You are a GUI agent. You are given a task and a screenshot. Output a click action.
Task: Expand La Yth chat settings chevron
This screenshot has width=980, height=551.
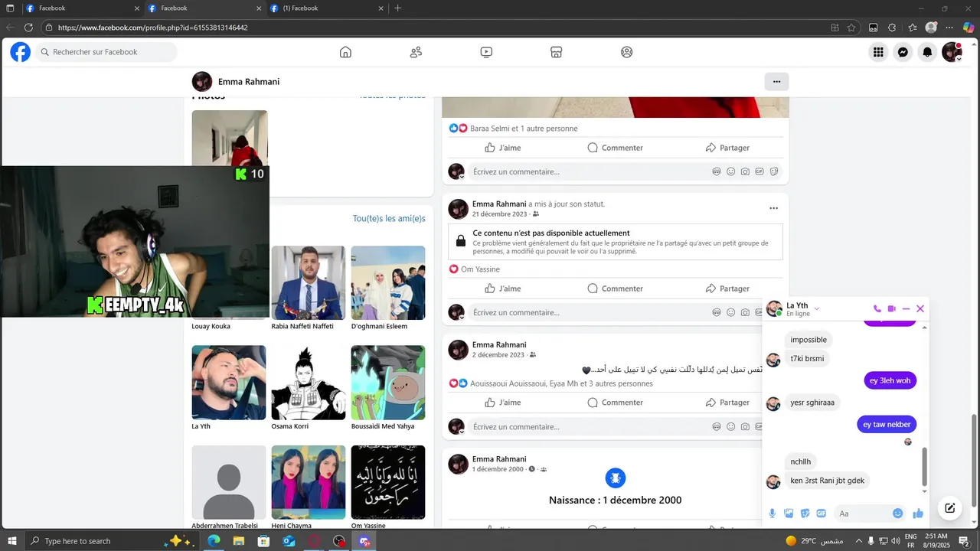[x=817, y=309]
